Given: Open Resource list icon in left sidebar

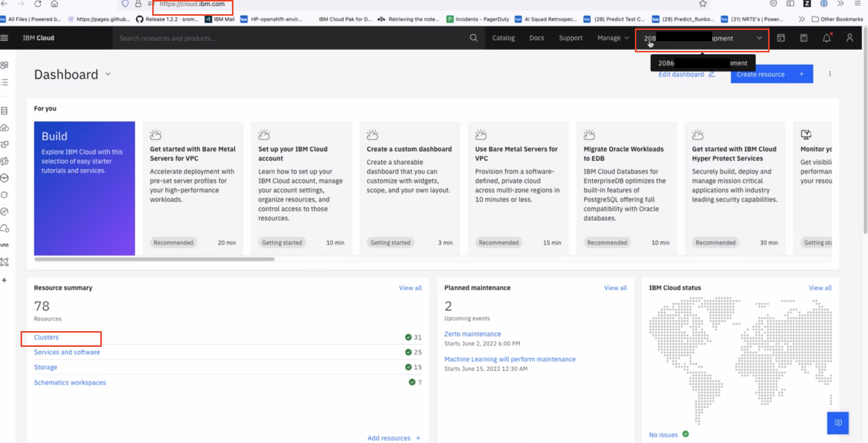Looking at the screenshot, I should [x=4, y=82].
